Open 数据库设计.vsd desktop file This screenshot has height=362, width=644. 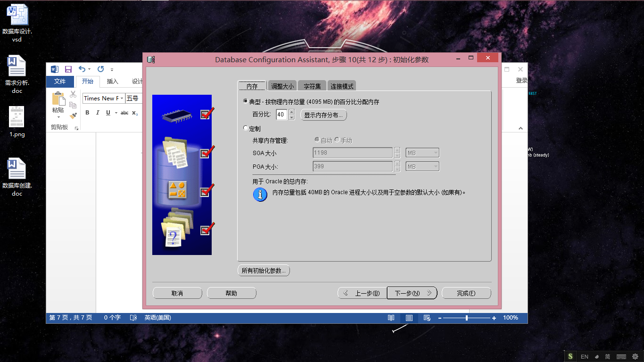point(17,23)
